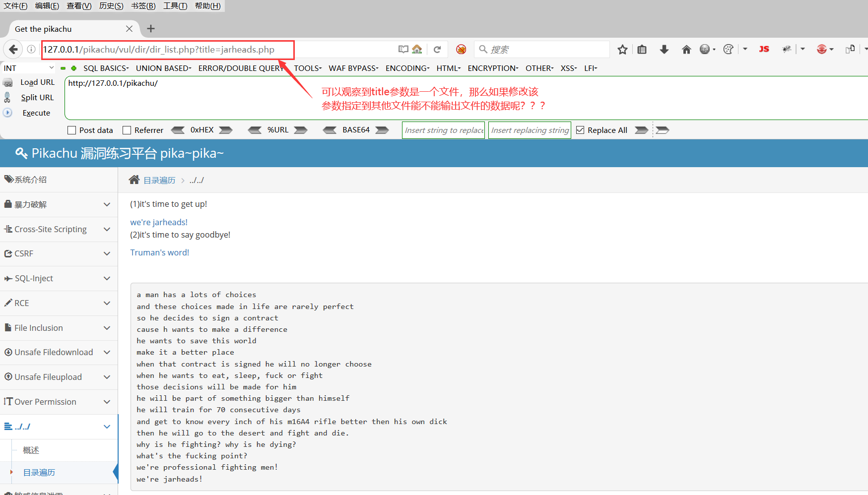Screen dimensions: 868x495
Task: Click the 目录遍历 breadcrumb link
Action: pyautogui.click(x=159, y=180)
